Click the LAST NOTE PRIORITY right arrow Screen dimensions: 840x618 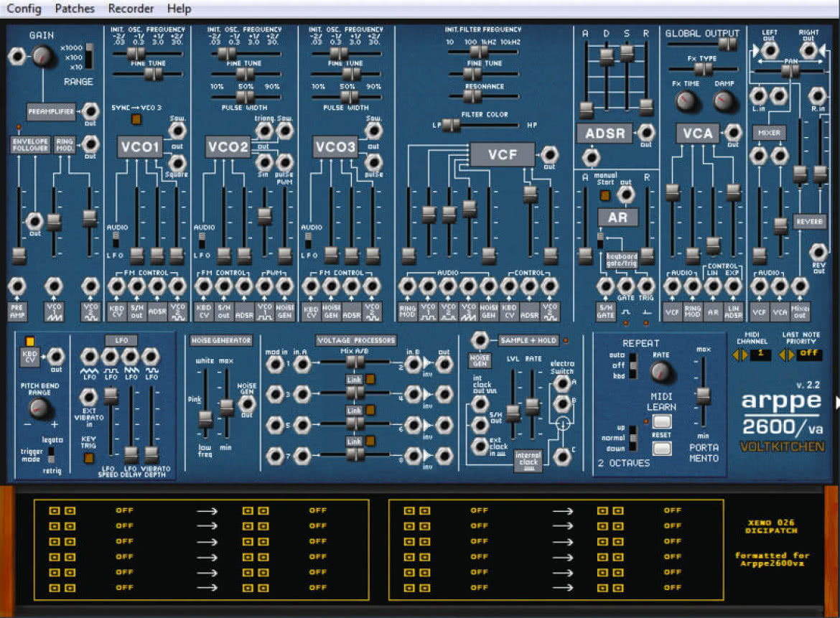(790, 355)
